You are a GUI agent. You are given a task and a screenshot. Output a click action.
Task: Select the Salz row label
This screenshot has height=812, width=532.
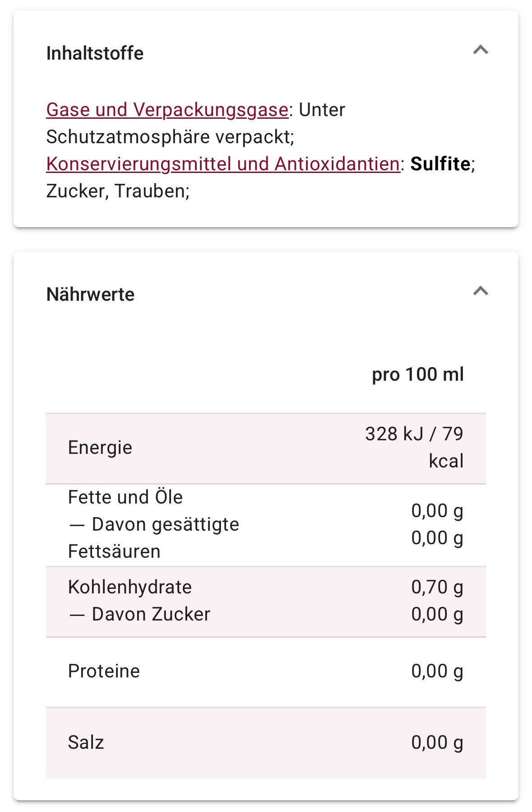tap(86, 742)
